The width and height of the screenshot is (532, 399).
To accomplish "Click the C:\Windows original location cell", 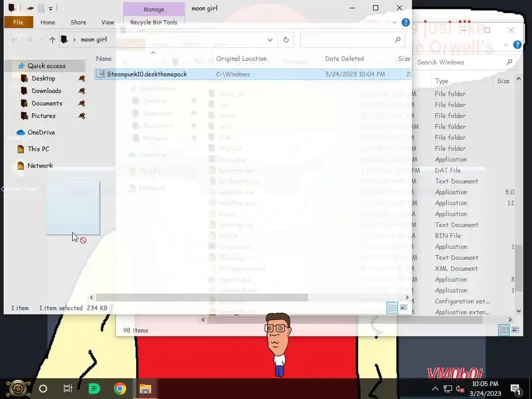I will click(x=233, y=74).
